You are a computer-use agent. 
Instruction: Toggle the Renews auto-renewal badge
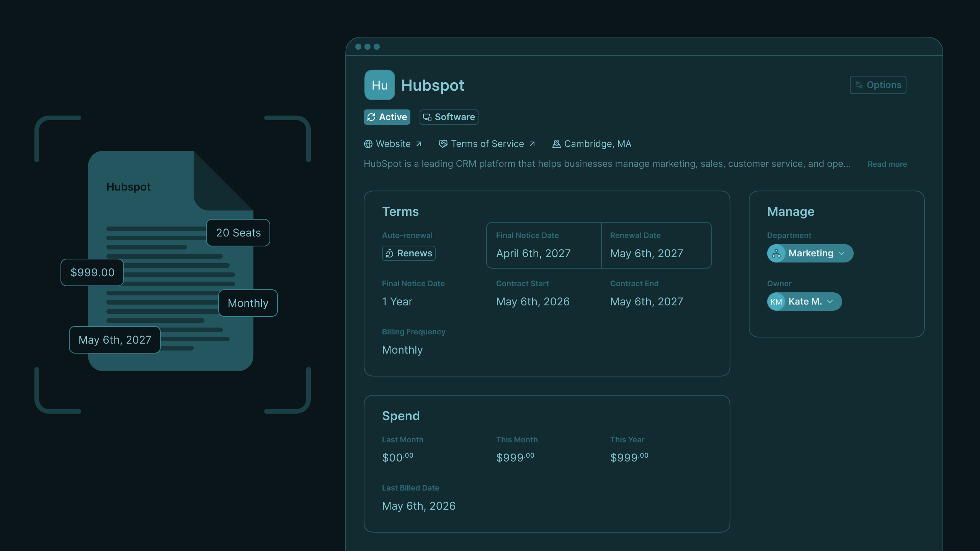pos(408,253)
